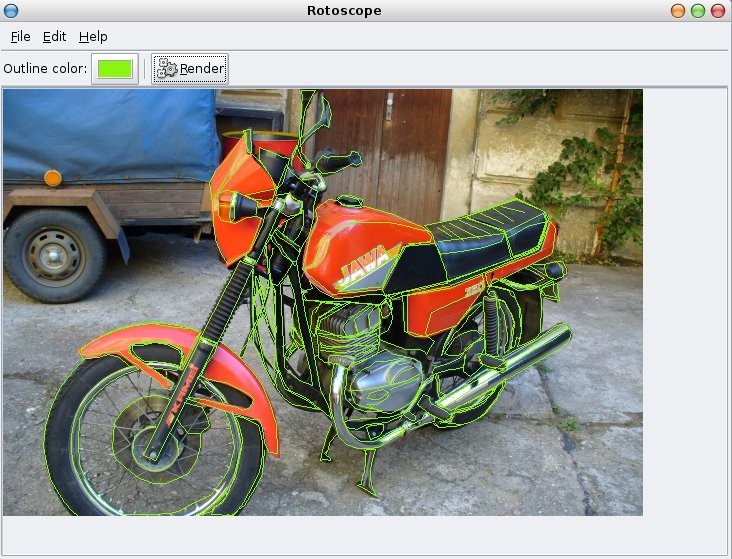Maximize the Rotoscope window

point(698,11)
